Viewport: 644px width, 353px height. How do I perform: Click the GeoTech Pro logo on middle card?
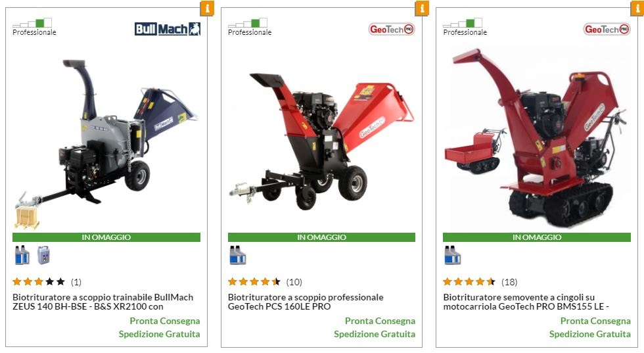click(392, 29)
